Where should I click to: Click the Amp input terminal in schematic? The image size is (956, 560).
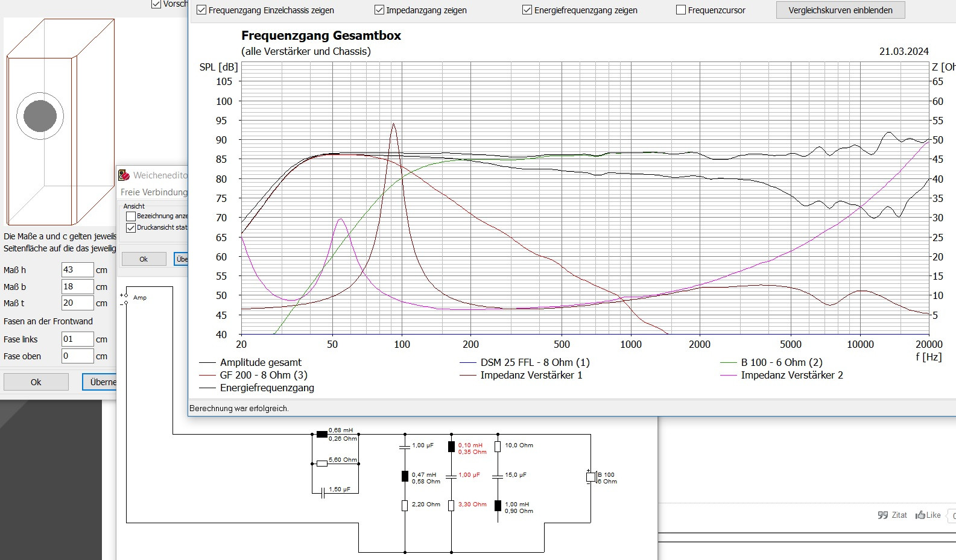pos(125,295)
